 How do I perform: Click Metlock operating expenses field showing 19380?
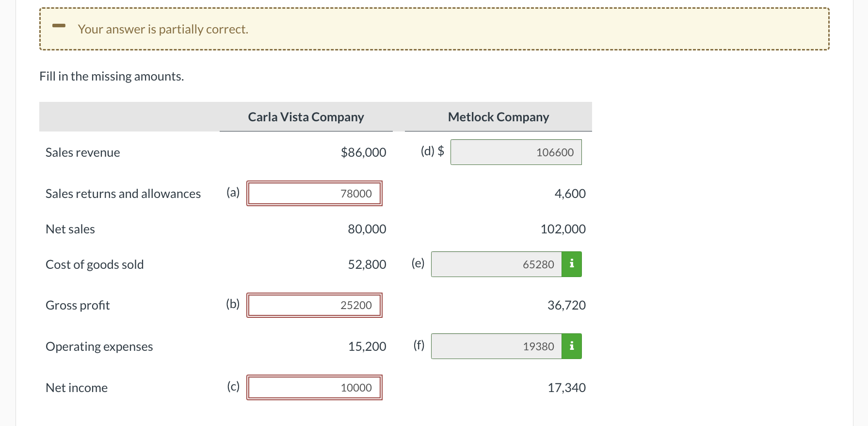[x=497, y=346]
